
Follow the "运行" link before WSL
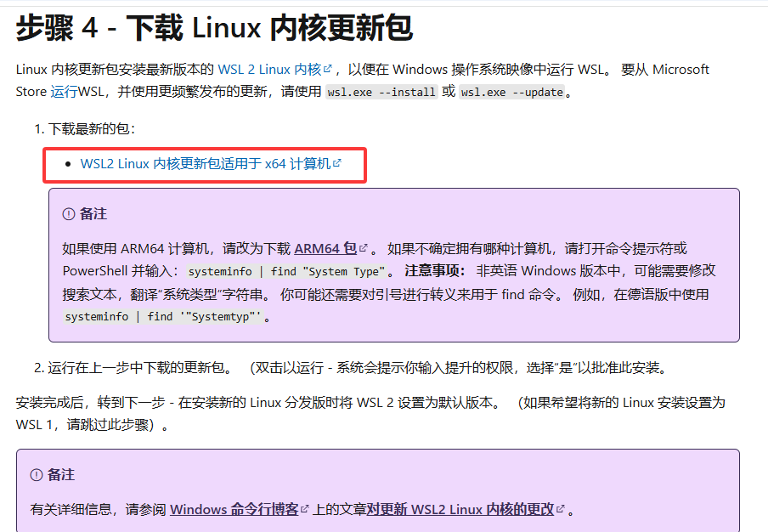coord(64,91)
